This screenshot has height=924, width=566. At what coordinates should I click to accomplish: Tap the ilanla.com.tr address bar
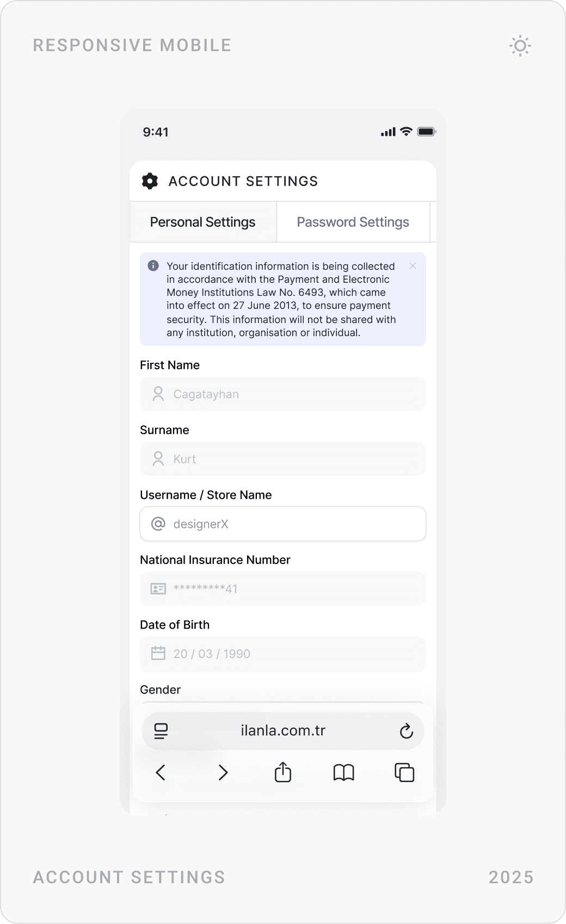(283, 731)
